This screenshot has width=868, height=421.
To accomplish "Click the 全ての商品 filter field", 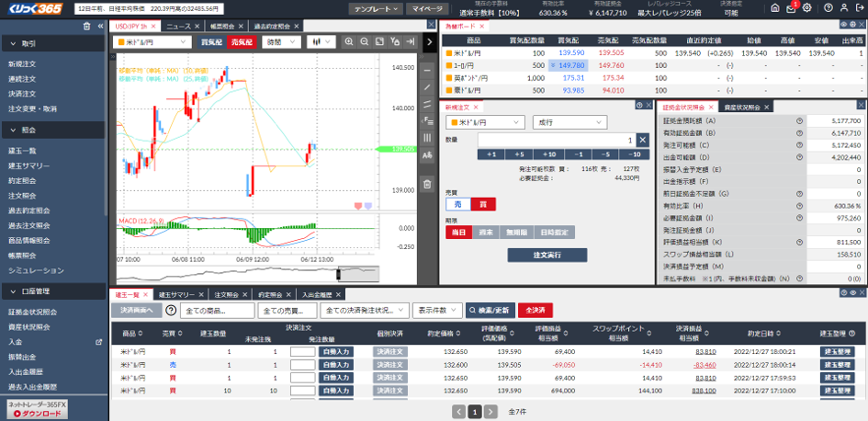I will 217,310.
